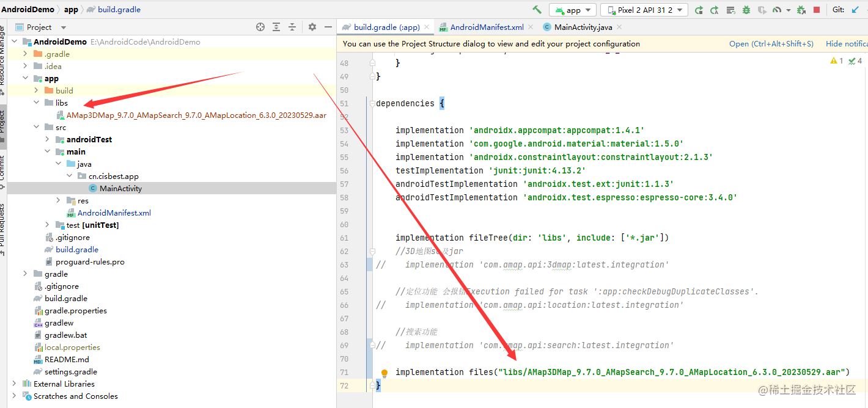Image resolution: width=868 pixels, height=408 pixels.
Task: Click build.gradle in the breadcrumb bar
Action: click(x=119, y=9)
